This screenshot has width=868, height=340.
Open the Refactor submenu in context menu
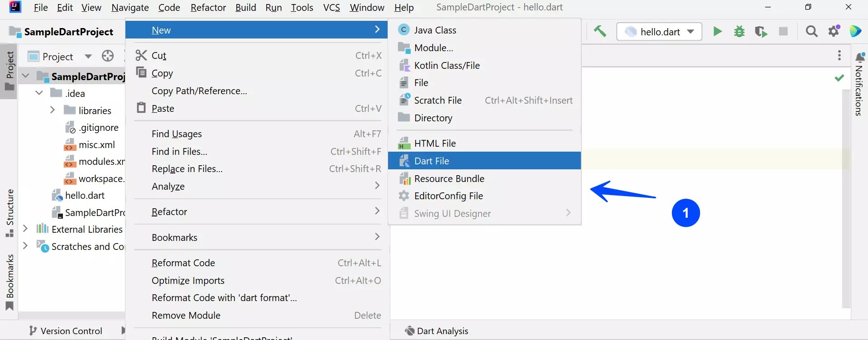[x=258, y=211]
